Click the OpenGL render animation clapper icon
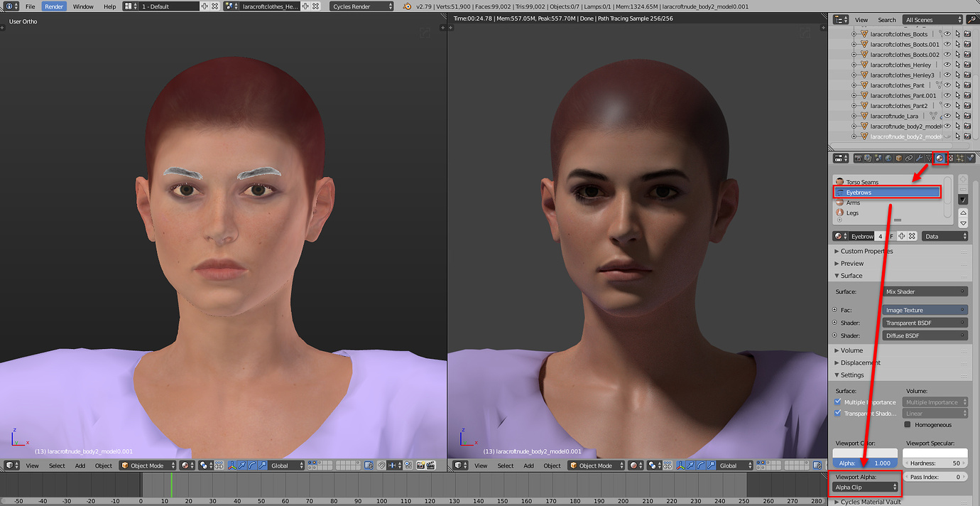The image size is (980, 506). click(x=430, y=465)
